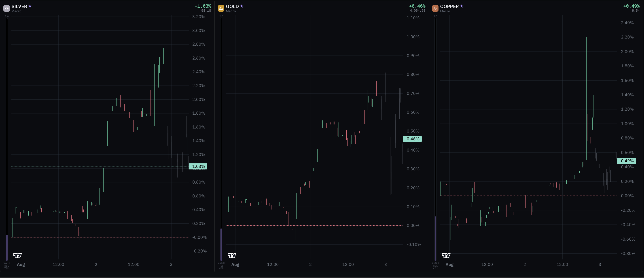Open the GOLD chart title
The height and width of the screenshot is (278, 644).
click(232, 6)
